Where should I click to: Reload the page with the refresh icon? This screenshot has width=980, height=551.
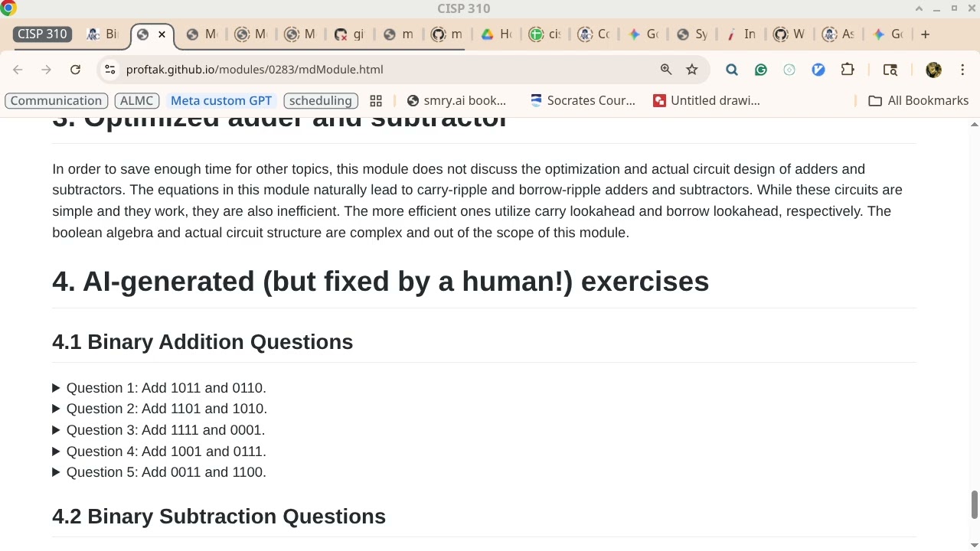point(75,70)
